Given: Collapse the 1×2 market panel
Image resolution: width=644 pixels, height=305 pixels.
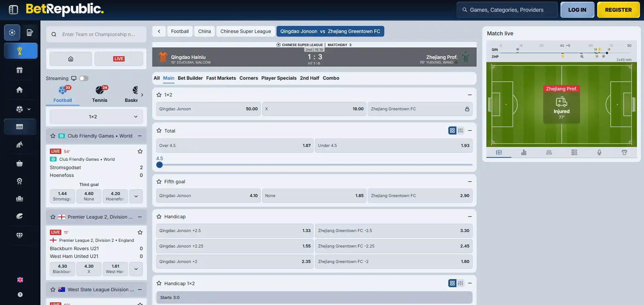Looking at the screenshot, I should pyautogui.click(x=470, y=95).
